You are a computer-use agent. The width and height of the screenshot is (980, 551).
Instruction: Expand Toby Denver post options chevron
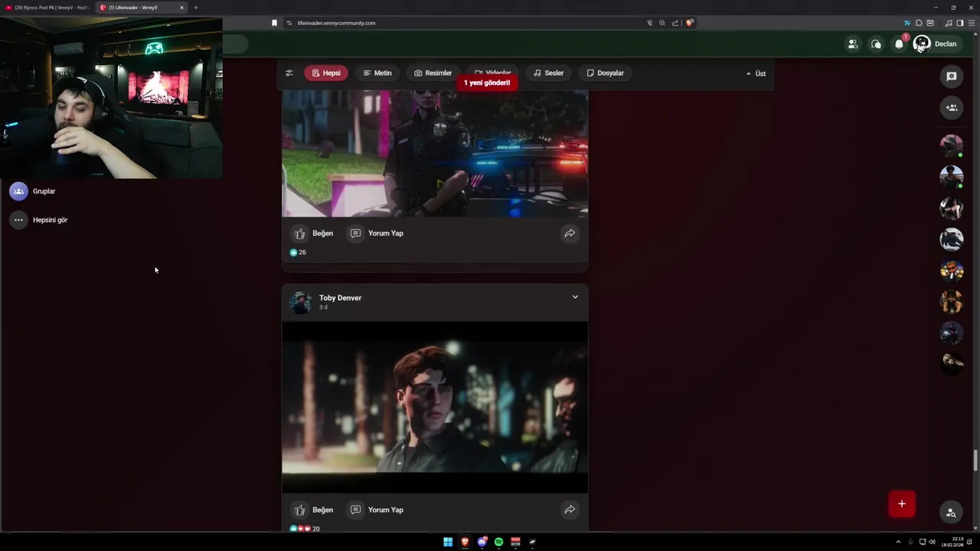(x=575, y=297)
